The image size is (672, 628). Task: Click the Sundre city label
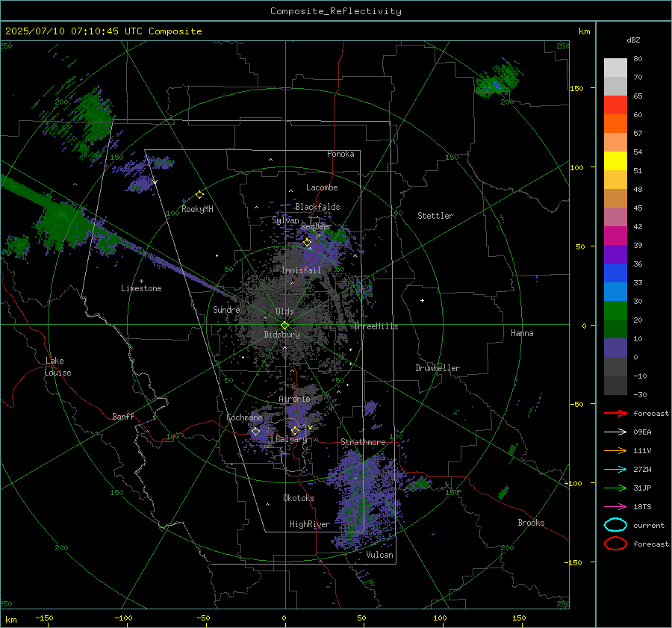coord(226,309)
